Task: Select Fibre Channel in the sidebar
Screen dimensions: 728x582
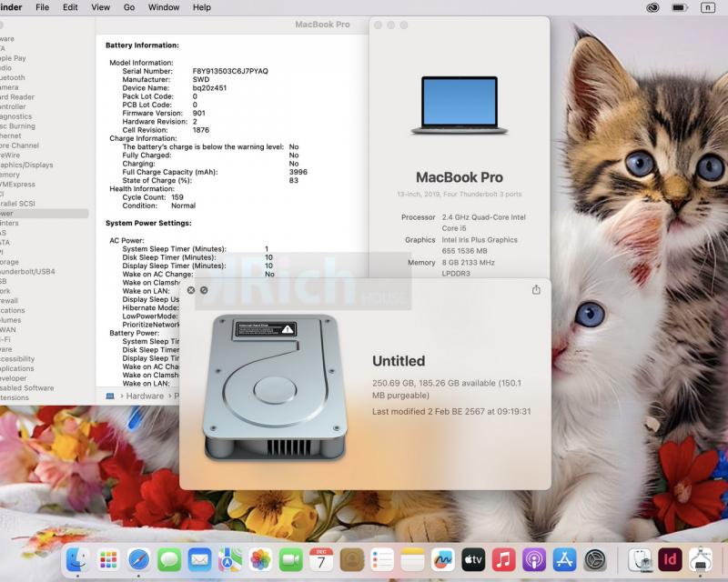Action: [19, 145]
